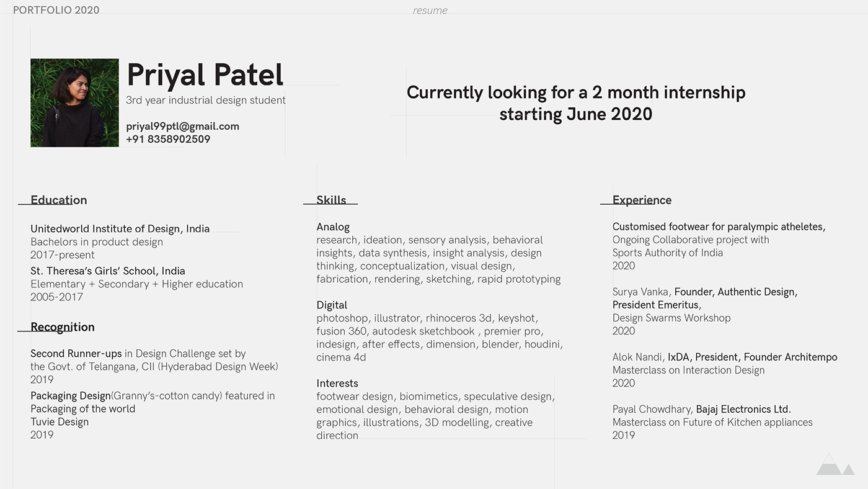868x489 pixels.
Task: Click the +91 8358902509 phone number
Action: tap(168, 139)
